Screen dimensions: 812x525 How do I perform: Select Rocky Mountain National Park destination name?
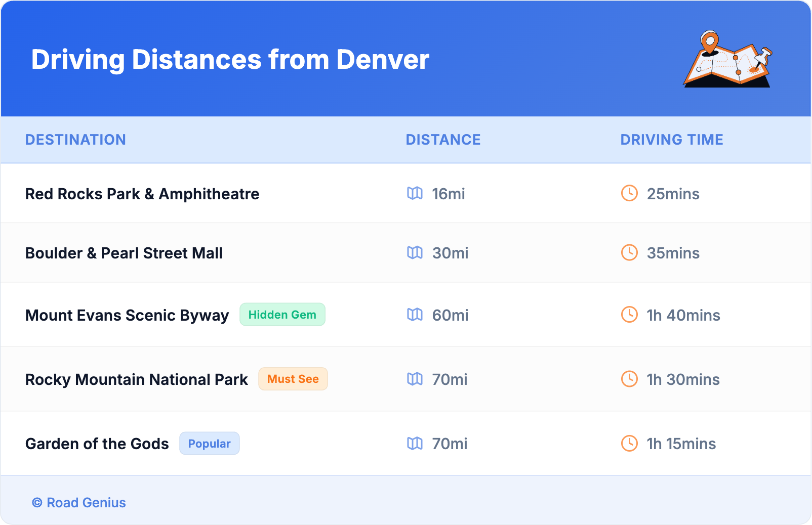click(x=137, y=379)
